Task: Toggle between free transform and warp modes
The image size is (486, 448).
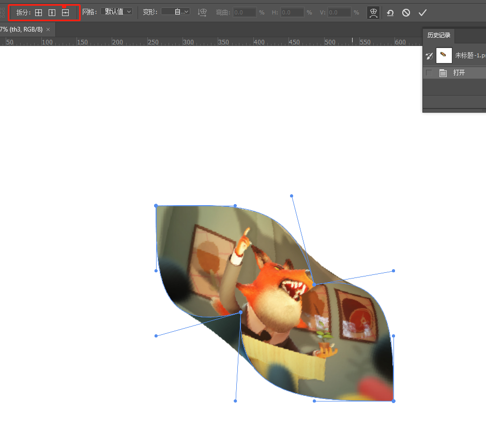Action: click(373, 13)
